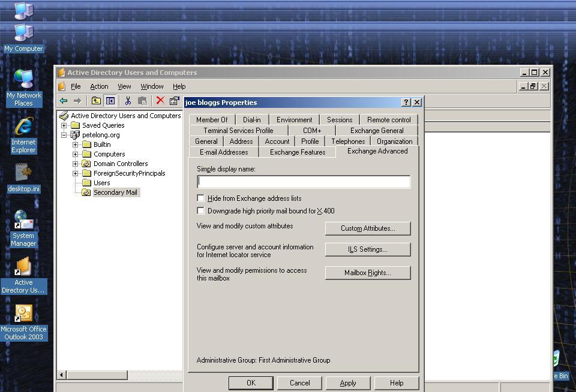Image resolution: width=576 pixels, height=392 pixels.
Task: Open Microsoft Office Outlook 2003 shortcut
Action: (23, 322)
